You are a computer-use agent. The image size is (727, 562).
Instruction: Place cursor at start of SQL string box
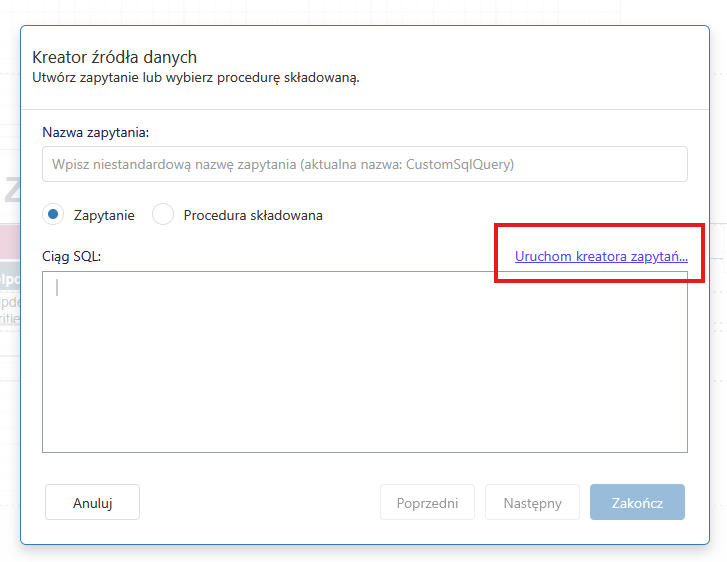click(x=58, y=288)
